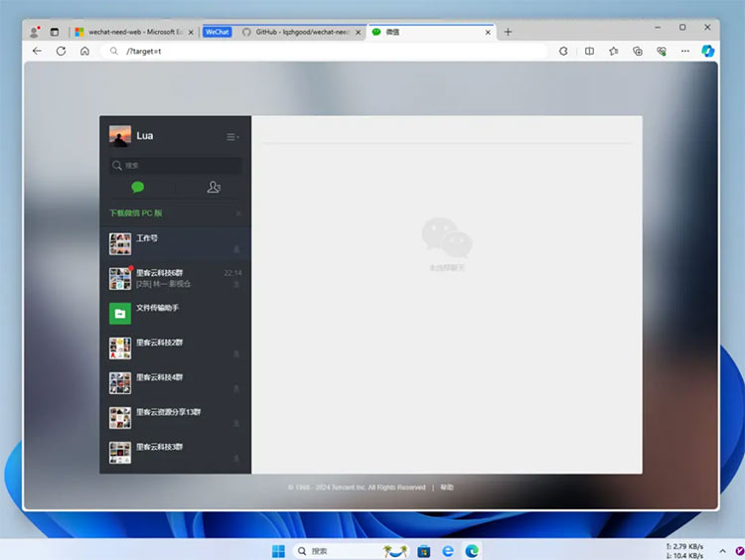This screenshot has height=560, width=745.
Task: Switch to wechat-need-web Microsoft Edge tab
Action: [134, 32]
